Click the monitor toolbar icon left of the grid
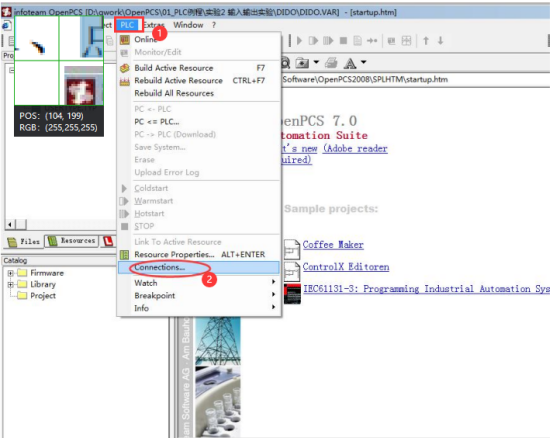 tap(391, 41)
